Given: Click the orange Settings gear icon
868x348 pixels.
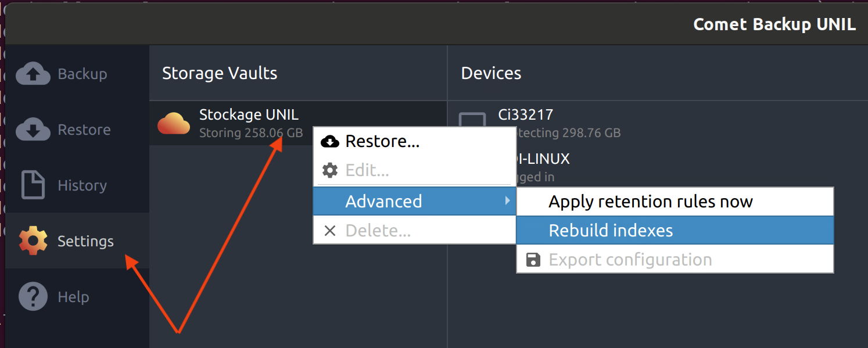Looking at the screenshot, I should point(33,241).
